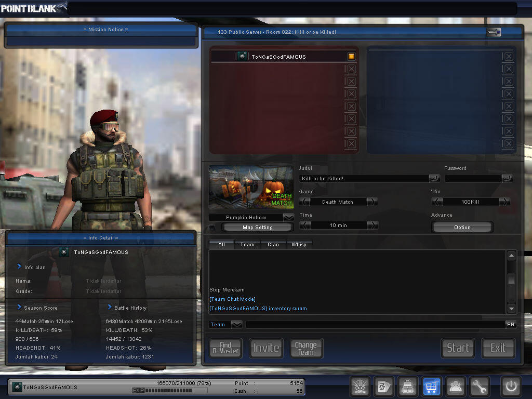This screenshot has width=532, height=399.
Task: Click the Password input field
Action: click(x=473, y=179)
